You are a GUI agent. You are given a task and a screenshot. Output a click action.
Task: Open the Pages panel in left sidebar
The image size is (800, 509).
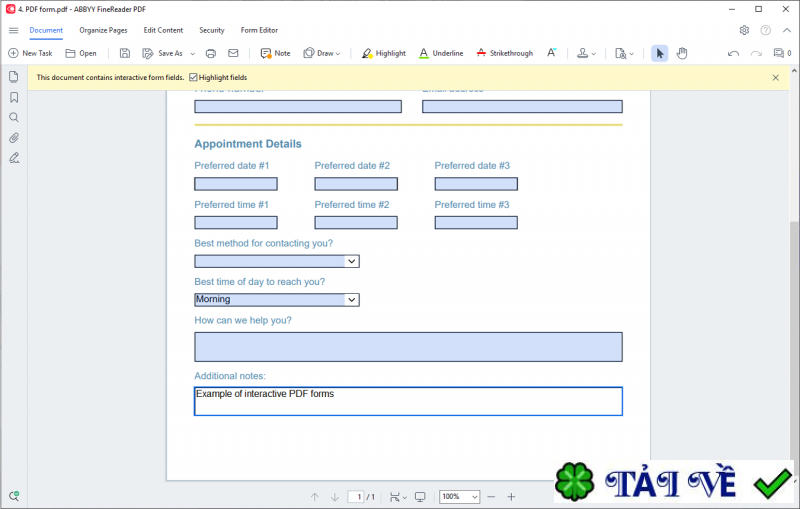pos(14,77)
